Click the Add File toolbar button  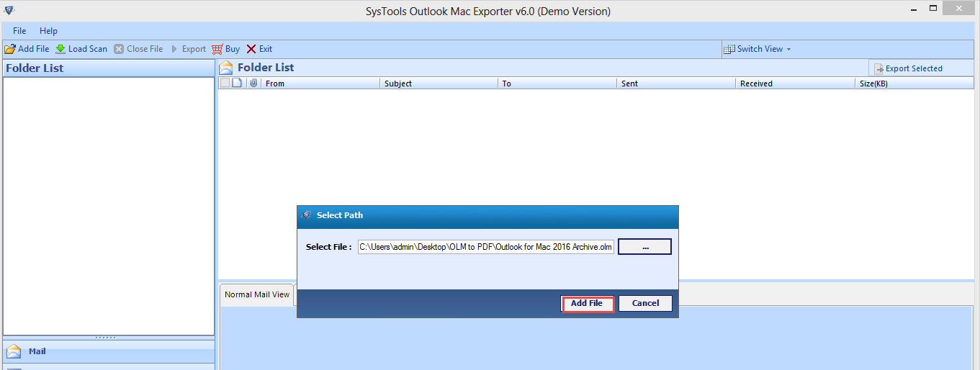[x=27, y=49]
